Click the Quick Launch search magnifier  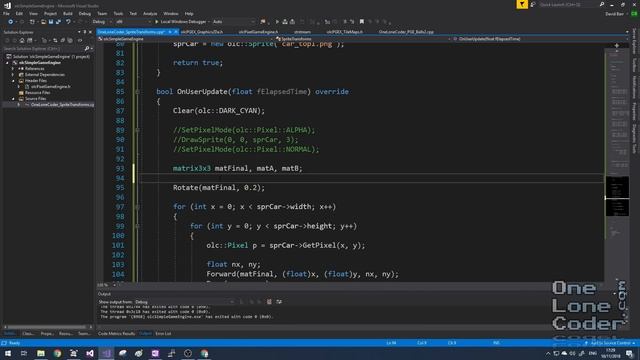pyautogui.click(x=602, y=4)
